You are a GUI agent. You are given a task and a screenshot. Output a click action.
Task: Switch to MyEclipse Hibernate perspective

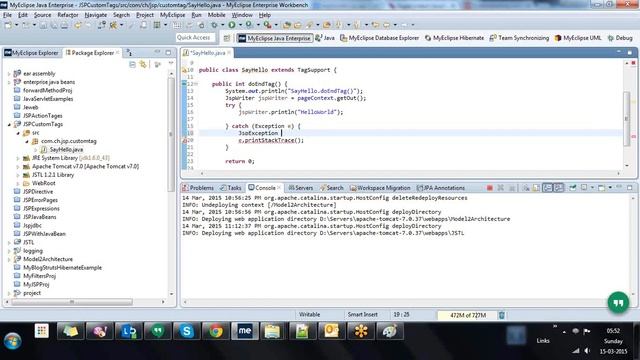coord(454,38)
